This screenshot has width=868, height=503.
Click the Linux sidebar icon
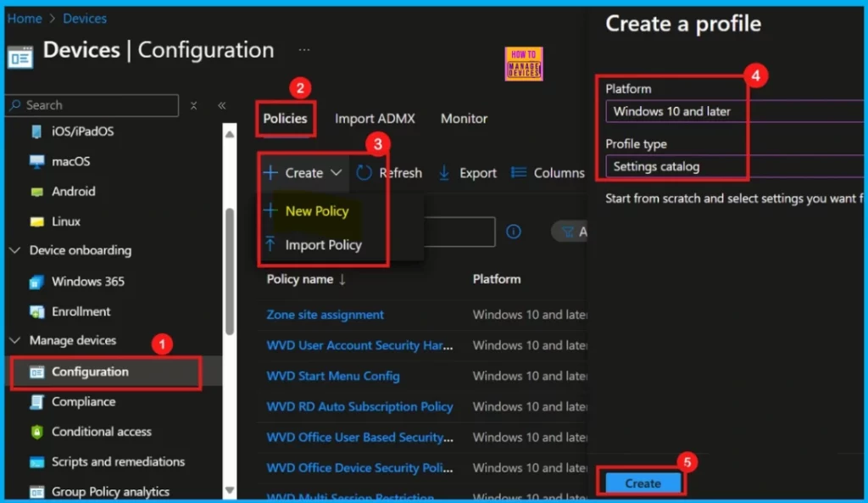[36, 221]
